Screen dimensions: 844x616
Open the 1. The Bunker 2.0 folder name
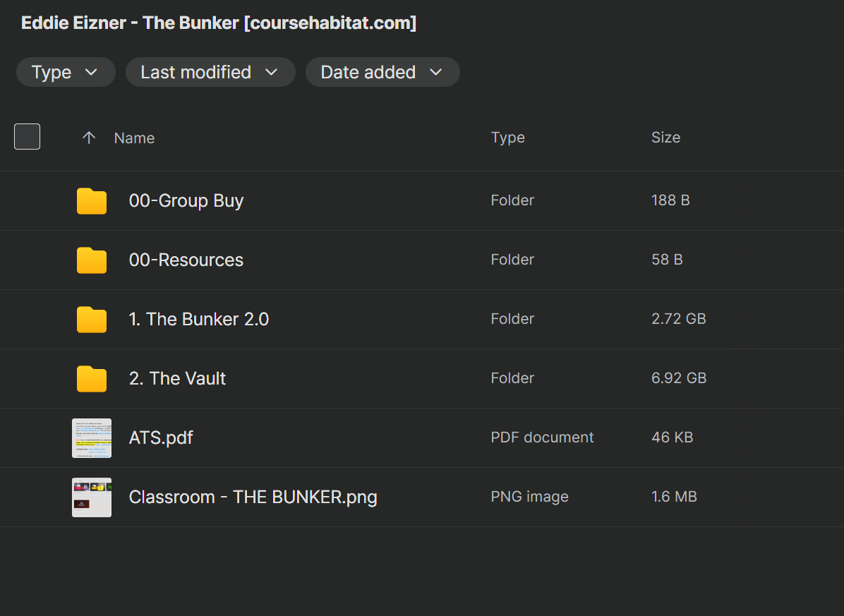point(199,320)
